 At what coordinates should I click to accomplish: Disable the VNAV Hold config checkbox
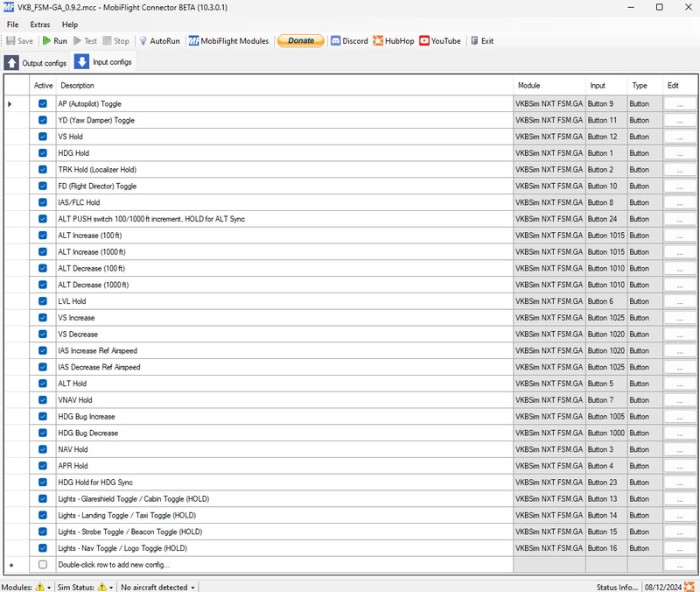[x=43, y=400]
